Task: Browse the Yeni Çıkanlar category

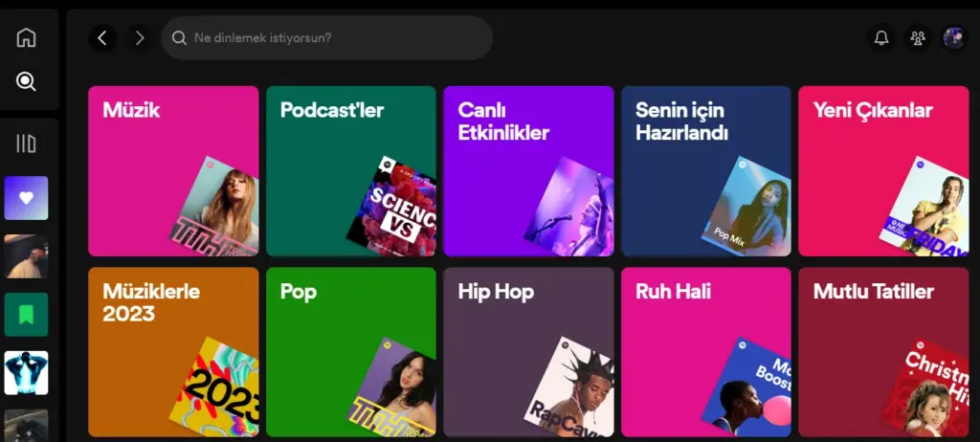Action: pyautogui.click(x=883, y=171)
